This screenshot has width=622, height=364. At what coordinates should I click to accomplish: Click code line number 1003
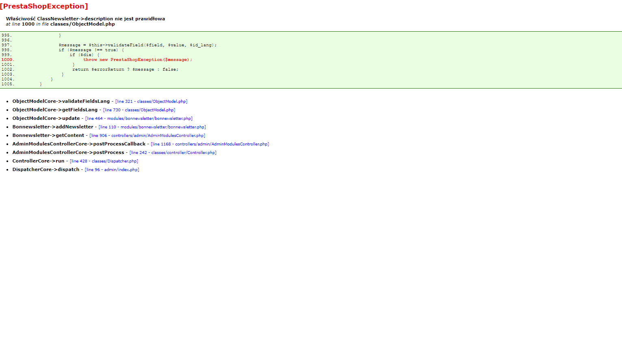coord(7,74)
